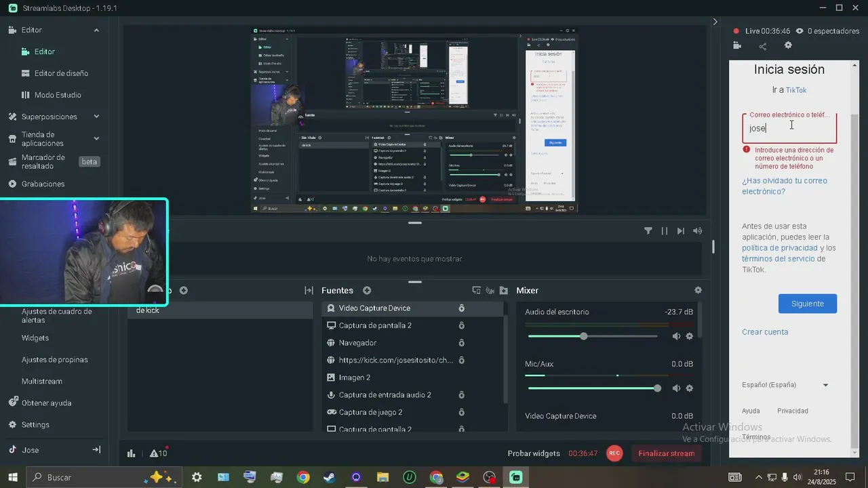Viewport: 868px width, 488px height.
Task: Toggle lock on Video Capture Device source
Action: coord(461,308)
